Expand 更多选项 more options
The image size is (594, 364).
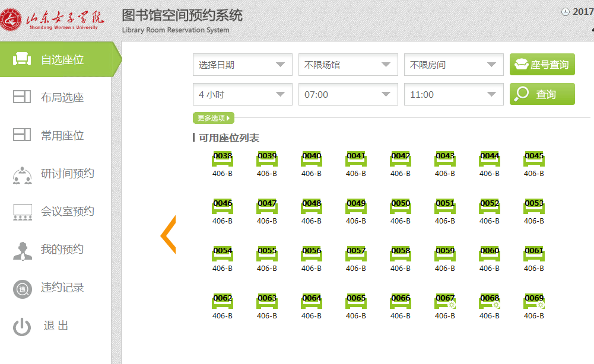pos(213,118)
